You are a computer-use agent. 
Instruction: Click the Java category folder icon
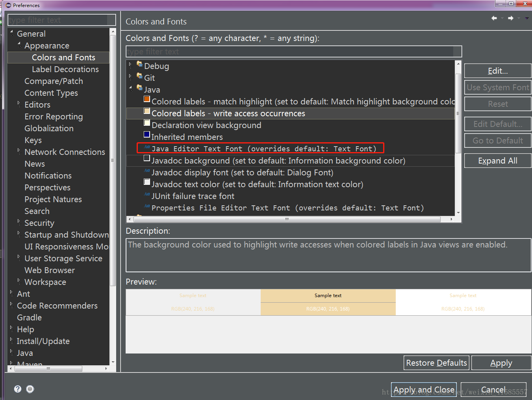click(139, 87)
